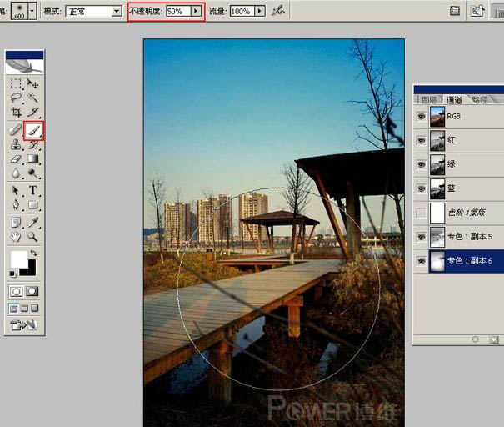The image size is (504, 427).
Task: Open the brush preset picker dropdown
Action: click(32, 12)
